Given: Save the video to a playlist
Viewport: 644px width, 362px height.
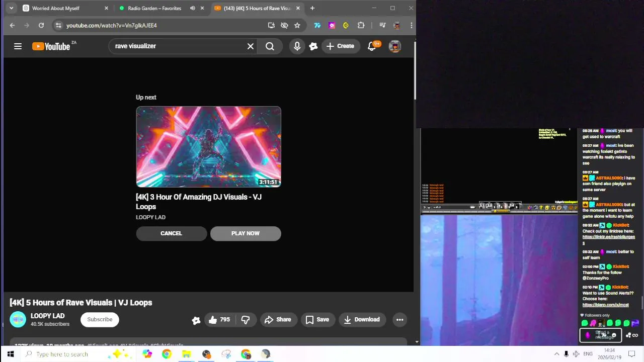Looking at the screenshot, I should coord(317,319).
